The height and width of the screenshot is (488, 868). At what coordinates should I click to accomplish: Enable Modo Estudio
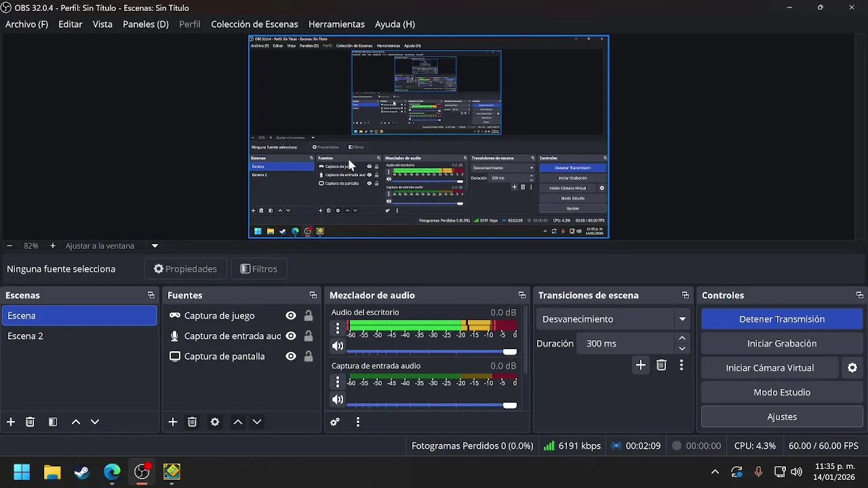point(782,392)
